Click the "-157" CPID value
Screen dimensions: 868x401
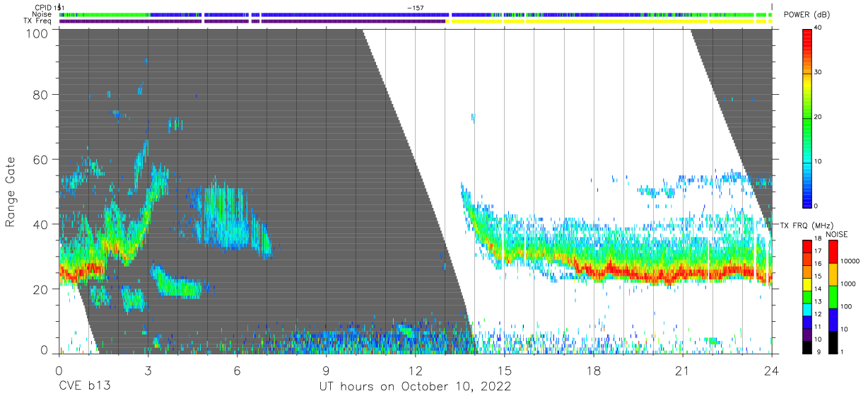coord(416,8)
